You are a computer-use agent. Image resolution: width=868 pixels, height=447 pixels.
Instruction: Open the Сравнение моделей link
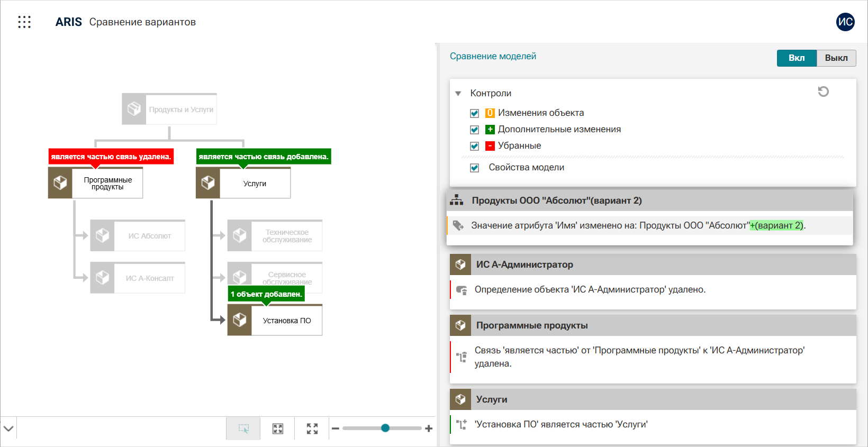tap(493, 56)
